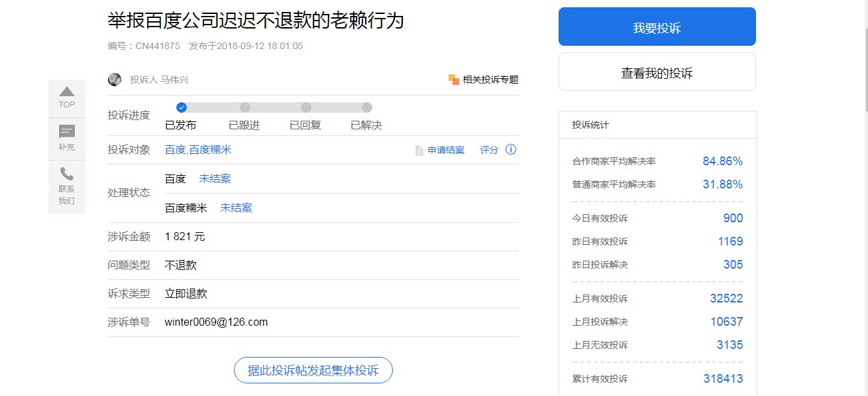Click 据此投诉帖发起集体投诉 button

pos(313,370)
